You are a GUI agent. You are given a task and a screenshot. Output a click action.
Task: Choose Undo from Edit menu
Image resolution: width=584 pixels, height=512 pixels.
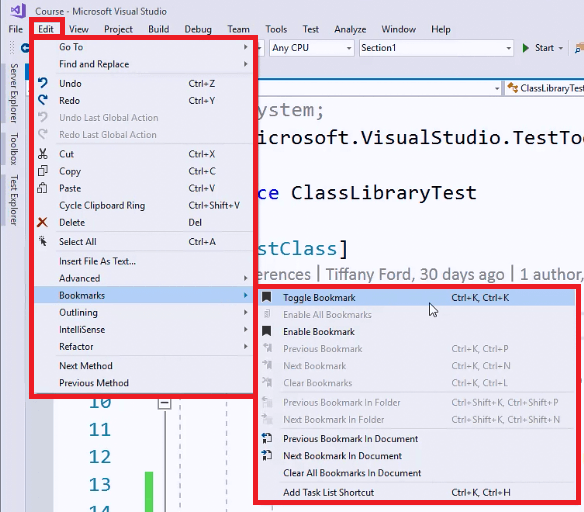pyautogui.click(x=143, y=83)
